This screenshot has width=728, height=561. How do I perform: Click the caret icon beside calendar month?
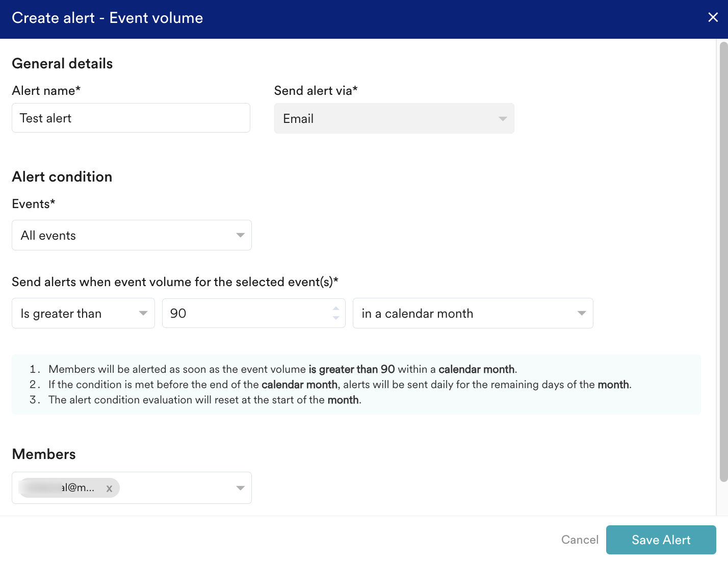click(x=582, y=313)
